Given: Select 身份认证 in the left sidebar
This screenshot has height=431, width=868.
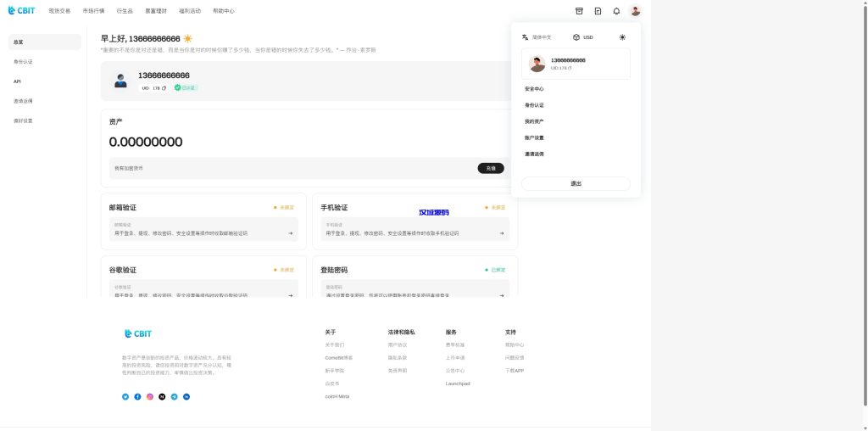Looking at the screenshot, I should [45, 61].
